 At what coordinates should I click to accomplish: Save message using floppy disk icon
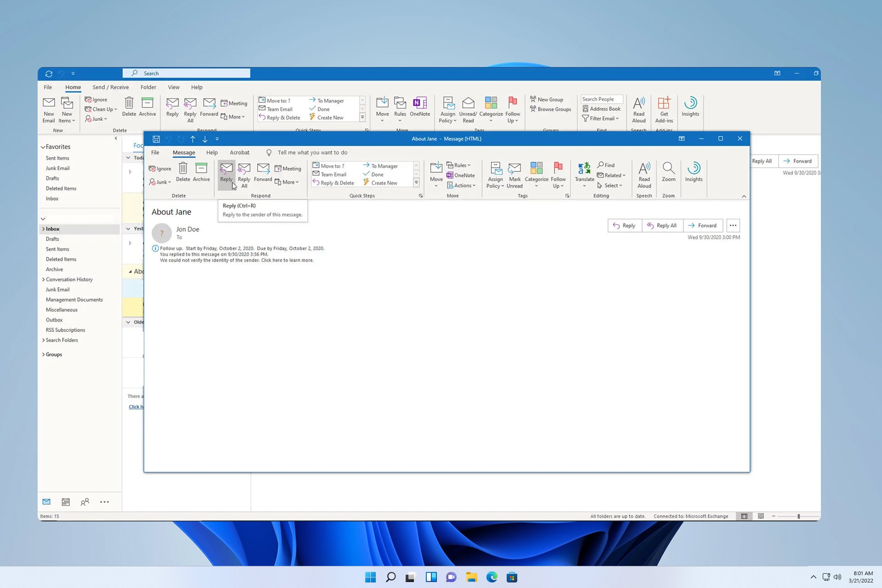pyautogui.click(x=156, y=139)
